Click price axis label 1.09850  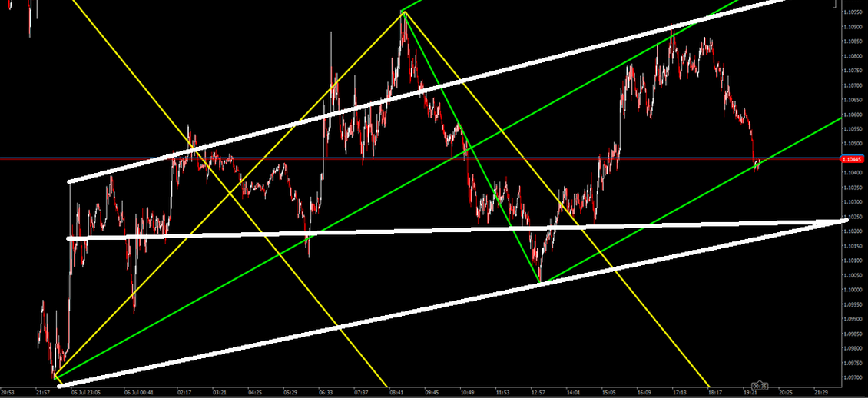click(x=853, y=334)
